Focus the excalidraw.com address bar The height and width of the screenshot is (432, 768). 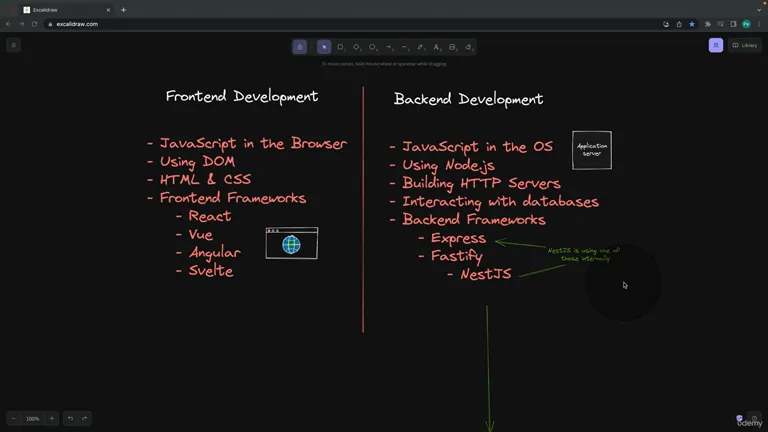pos(353,24)
